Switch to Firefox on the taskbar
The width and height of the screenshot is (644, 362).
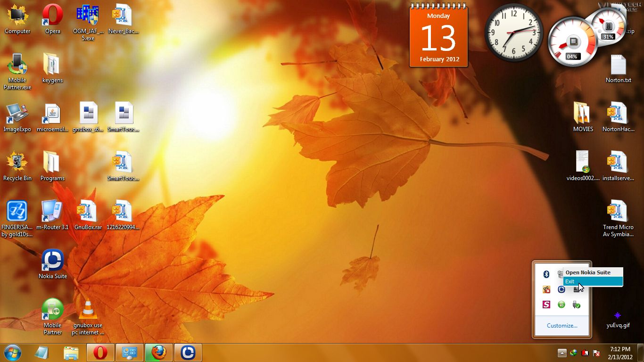[158, 352]
